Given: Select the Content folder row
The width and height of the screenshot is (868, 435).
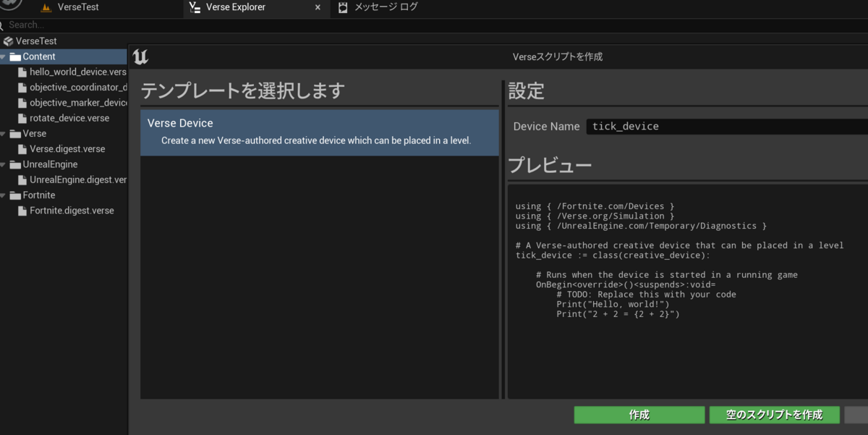Looking at the screenshot, I should (64, 56).
